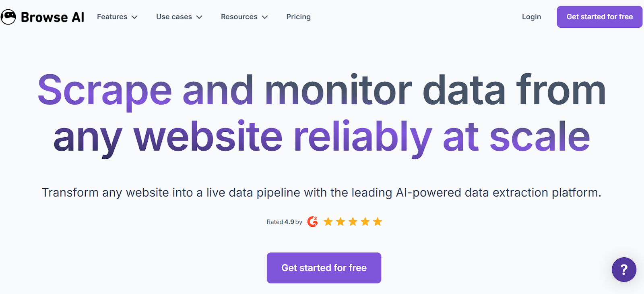
Task: Expand the Resources chevron arrow
Action: tap(264, 17)
